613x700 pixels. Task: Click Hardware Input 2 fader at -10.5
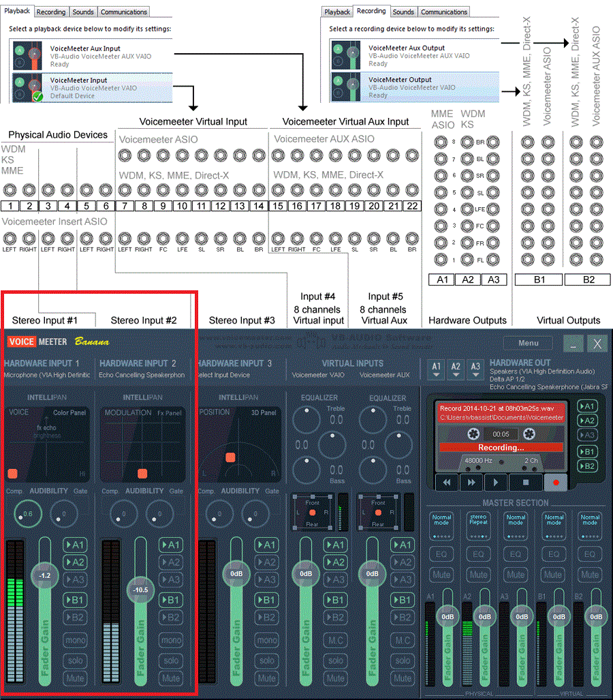click(x=140, y=590)
